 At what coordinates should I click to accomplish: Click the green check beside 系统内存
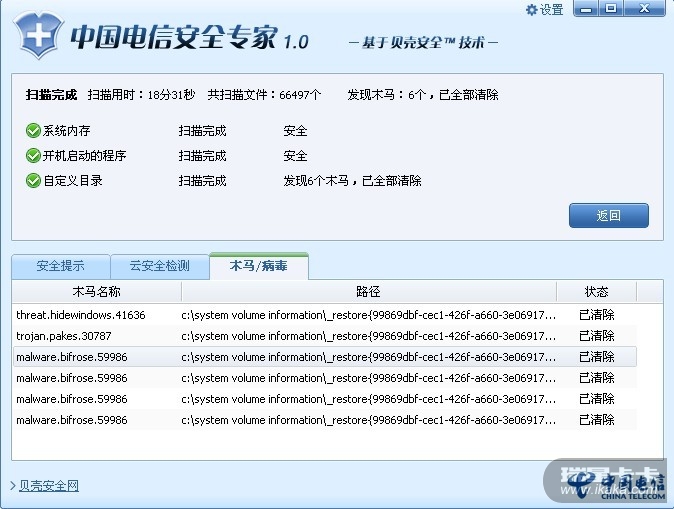[33, 130]
